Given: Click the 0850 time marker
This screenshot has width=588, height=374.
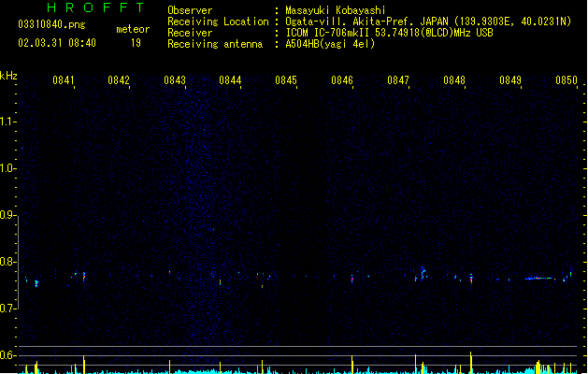Looking at the screenshot, I should pos(566,80).
